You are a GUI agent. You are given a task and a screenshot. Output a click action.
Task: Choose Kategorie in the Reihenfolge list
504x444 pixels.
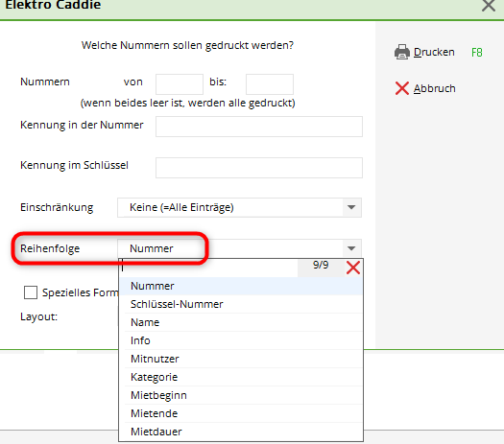pyautogui.click(x=241, y=377)
